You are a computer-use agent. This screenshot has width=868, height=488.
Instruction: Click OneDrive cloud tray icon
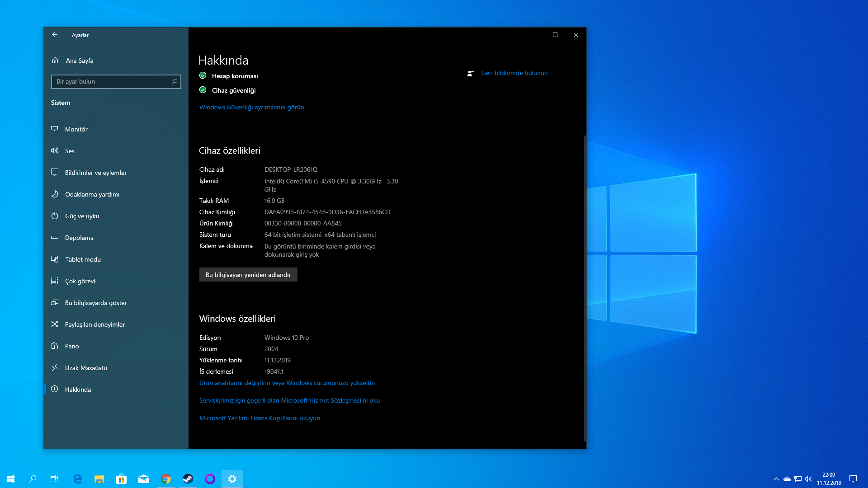click(787, 479)
